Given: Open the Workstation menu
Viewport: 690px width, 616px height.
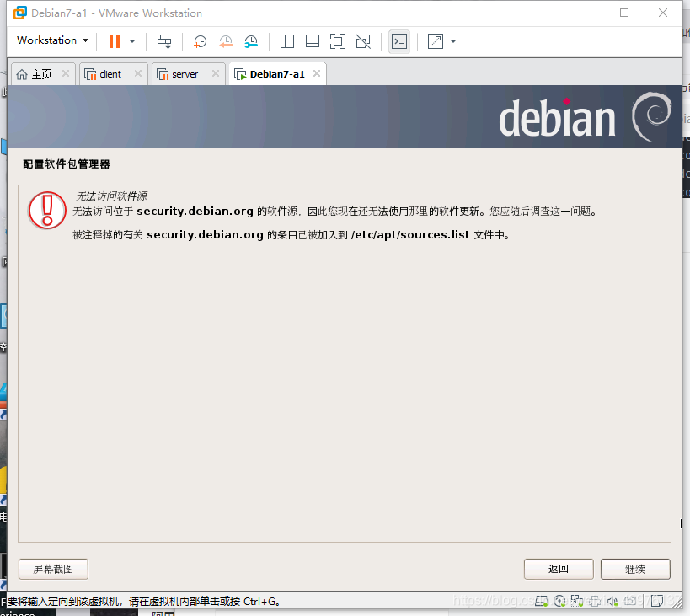Looking at the screenshot, I should click(x=52, y=40).
